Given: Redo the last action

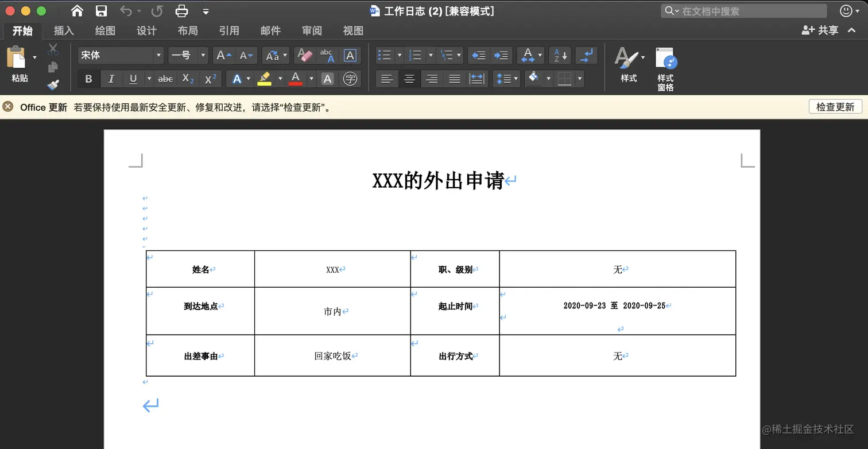Looking at the screenshot, I should (156, 11).
